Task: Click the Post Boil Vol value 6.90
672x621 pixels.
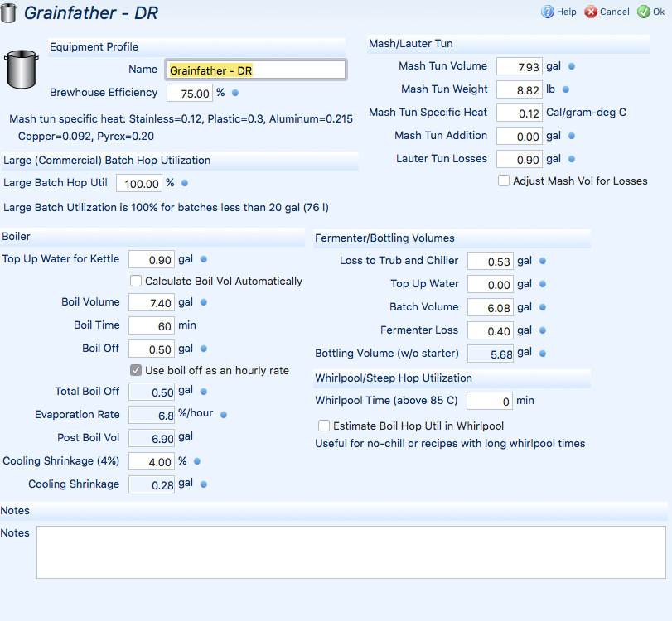Action: point(152,438)
